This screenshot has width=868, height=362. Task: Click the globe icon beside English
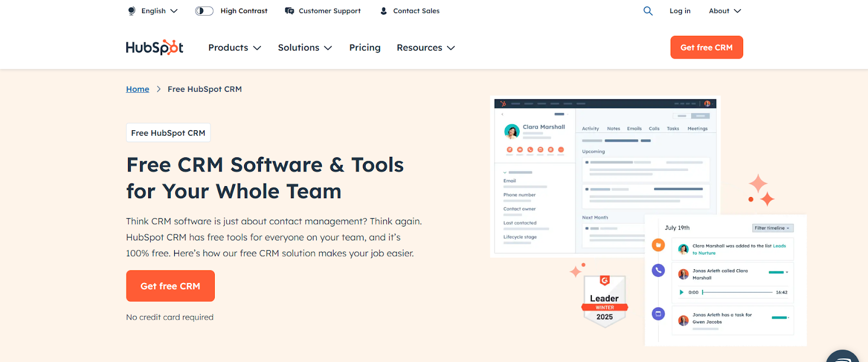(131, 11)
